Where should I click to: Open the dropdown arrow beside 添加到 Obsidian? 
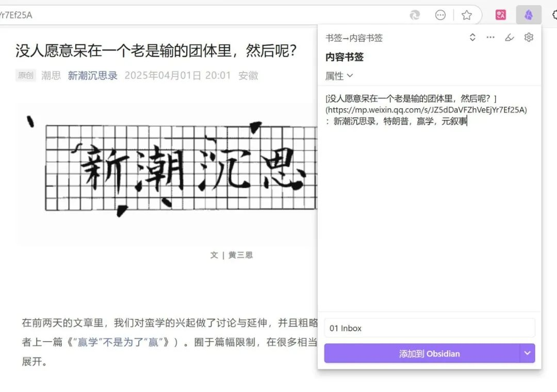coord(528,353)
